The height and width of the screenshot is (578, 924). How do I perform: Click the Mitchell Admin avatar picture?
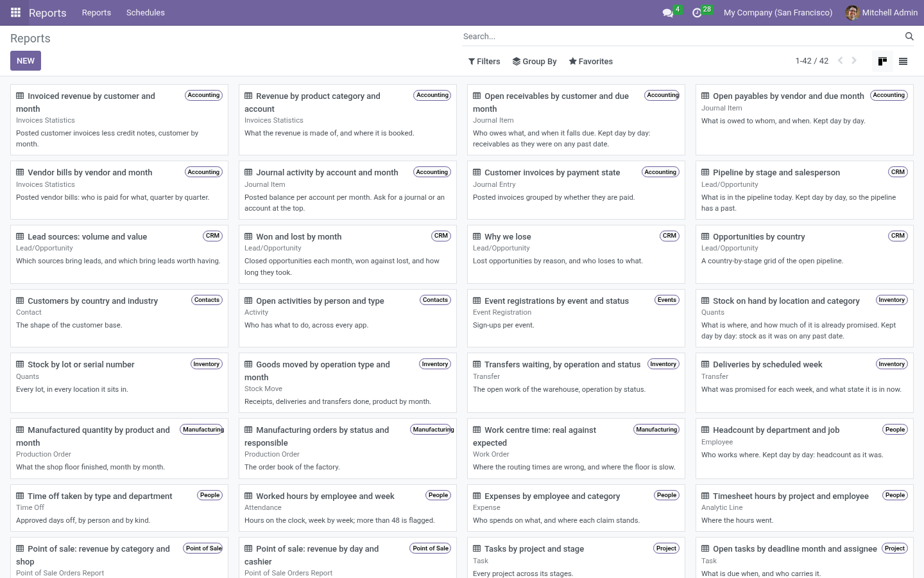click(852, 13)
